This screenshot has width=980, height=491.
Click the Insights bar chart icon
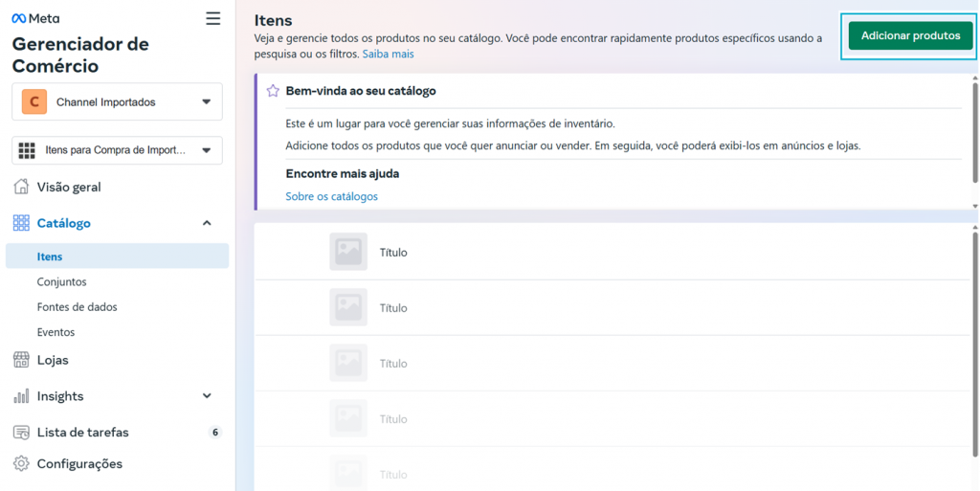tap(21, 396)
